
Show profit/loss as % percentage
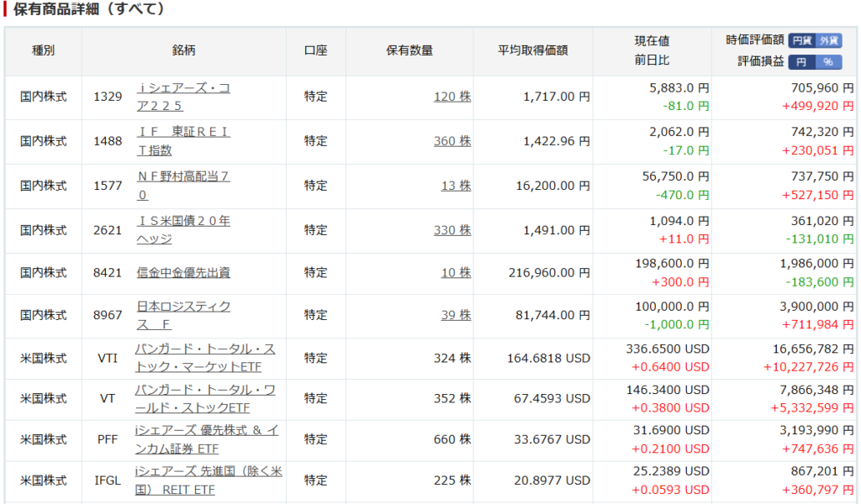(828, 62)
